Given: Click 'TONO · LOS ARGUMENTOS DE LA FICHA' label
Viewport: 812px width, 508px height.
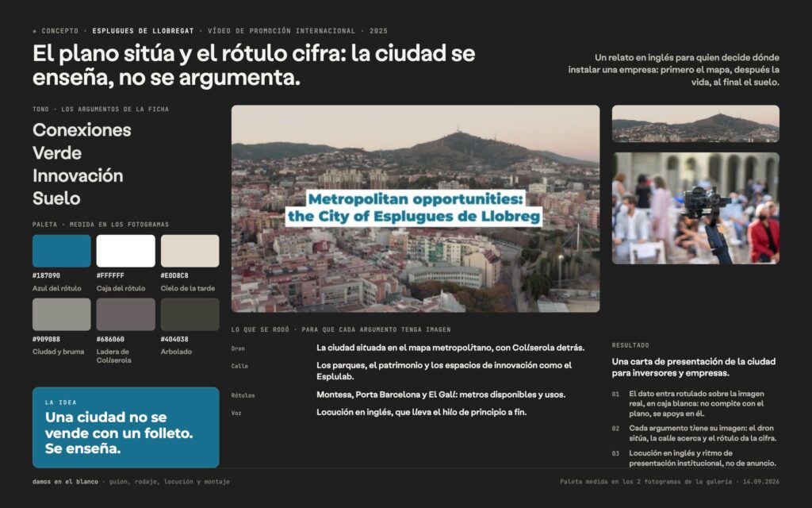Looking at the screenshot, I should pos(101,110).
